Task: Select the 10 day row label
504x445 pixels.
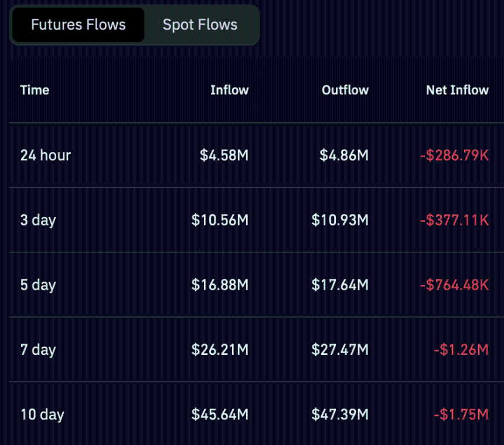Action: click(x=42, y=415)
